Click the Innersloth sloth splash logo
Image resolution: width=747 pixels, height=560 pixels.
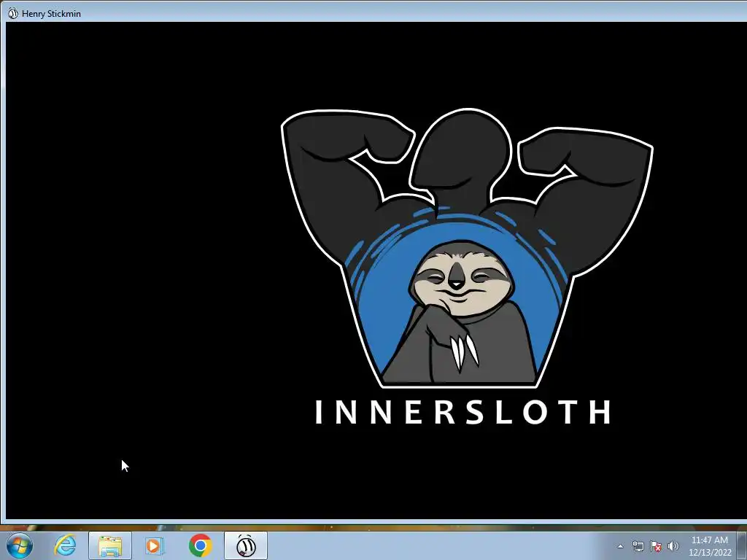pyautogui.click(x=467, y=248)
